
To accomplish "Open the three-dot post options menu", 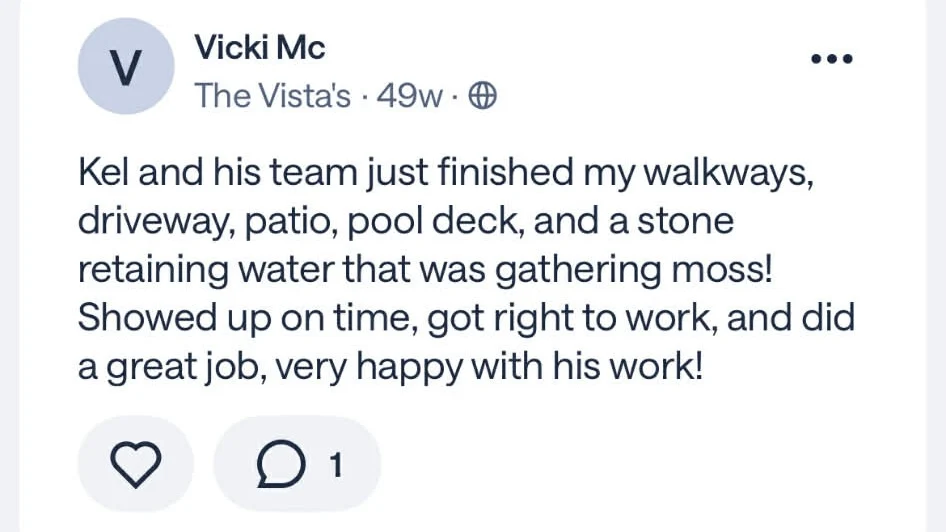I will (831, 59).
